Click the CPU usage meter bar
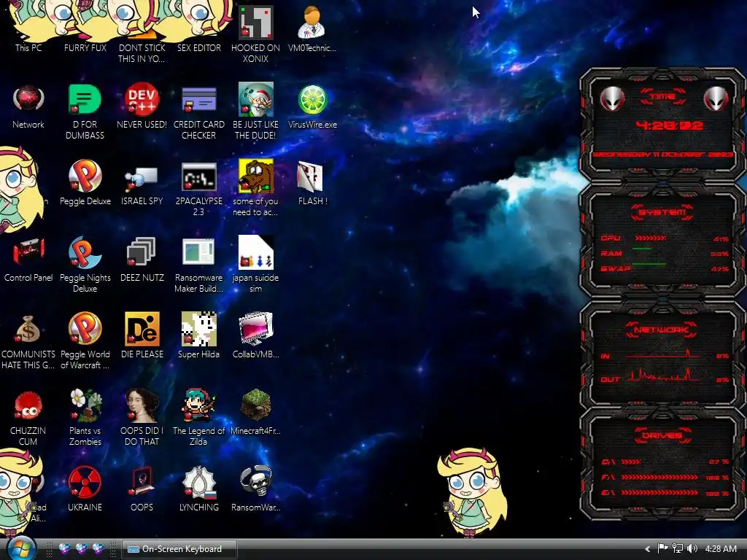 [651, 238]
